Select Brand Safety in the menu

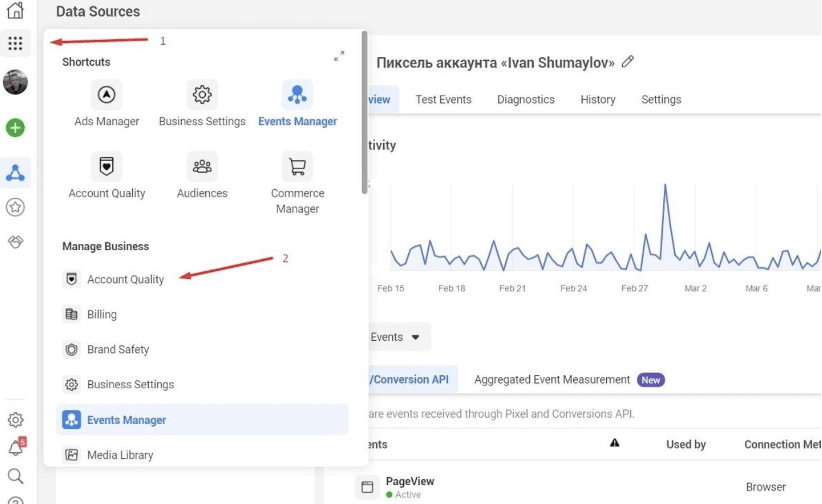tap(202, 350)
